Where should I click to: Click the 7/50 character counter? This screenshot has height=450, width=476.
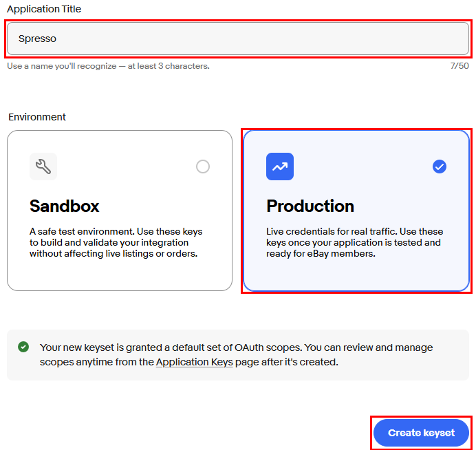[459, 66]
